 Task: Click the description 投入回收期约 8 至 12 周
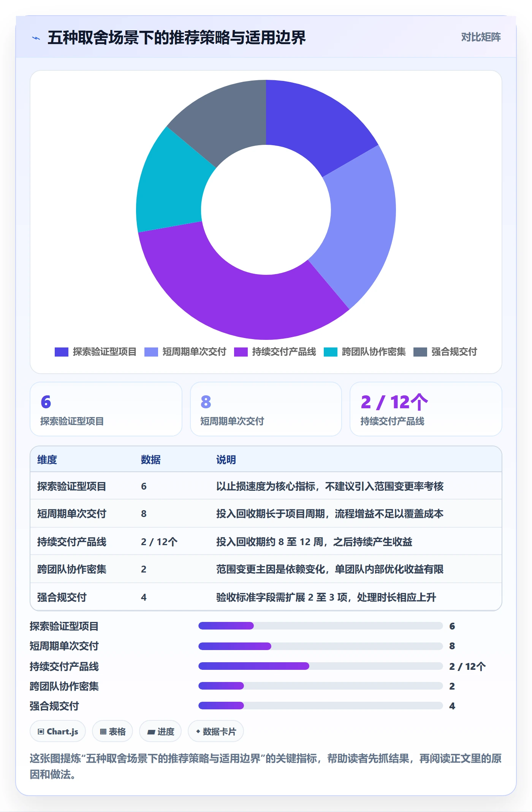(x=314, y=542)
